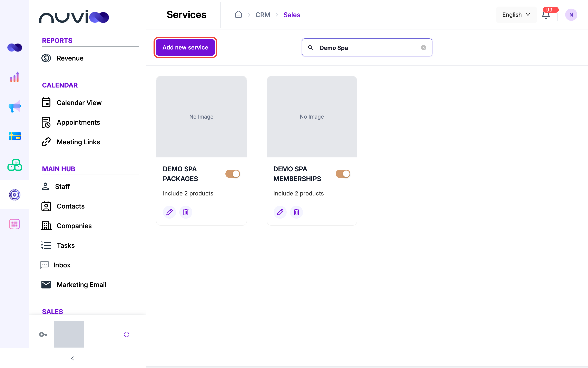Open the analytics bar chart rail icon
588x368 pixels.
[x=14, y=77]
